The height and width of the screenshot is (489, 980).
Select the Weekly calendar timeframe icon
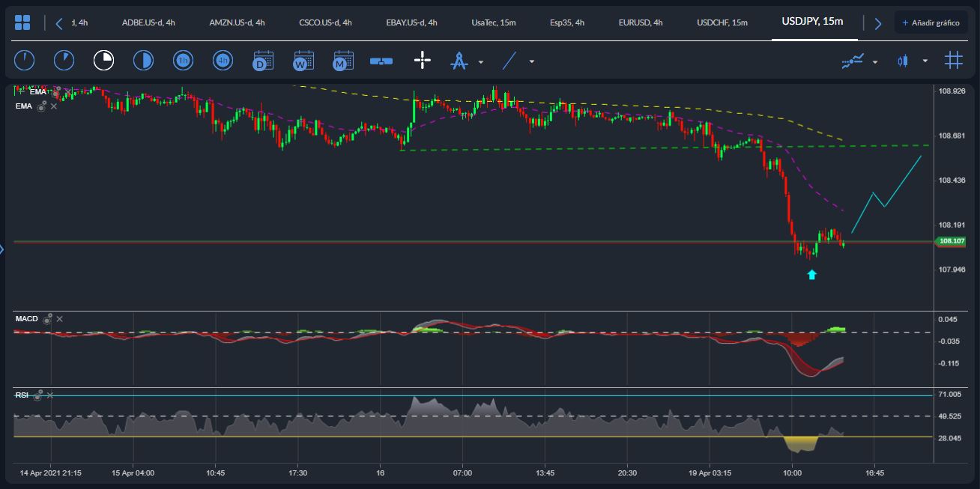click(x=303, y=60)
